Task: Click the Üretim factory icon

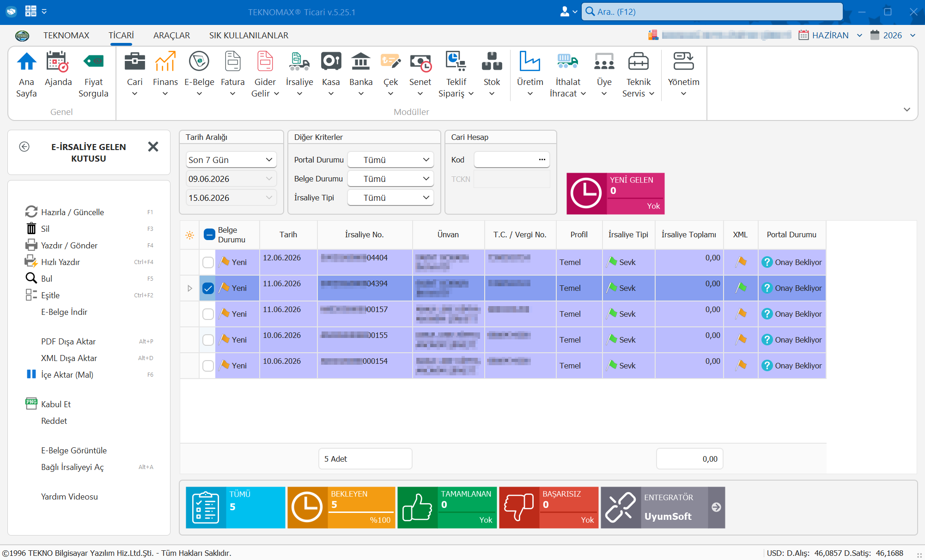Action: tap(529, 62)
